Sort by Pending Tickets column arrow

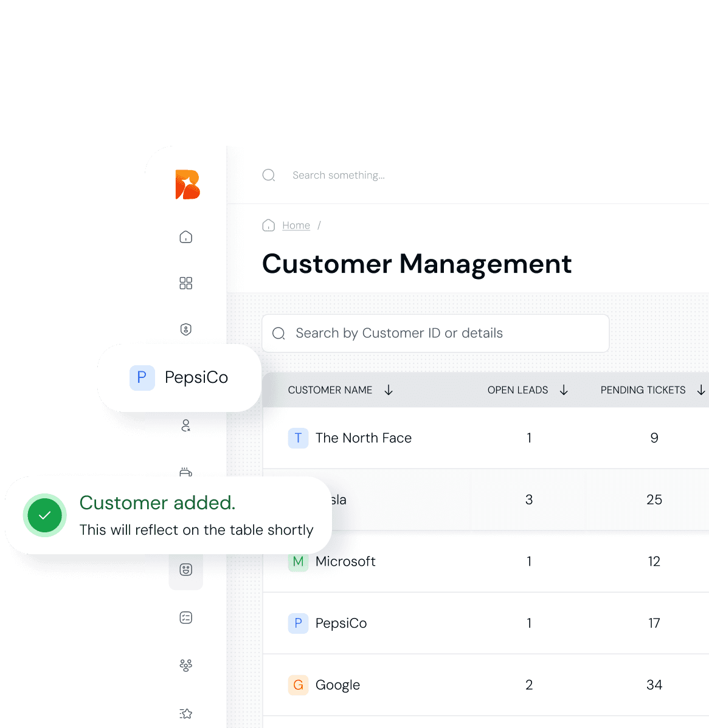(x=700, y=390)
